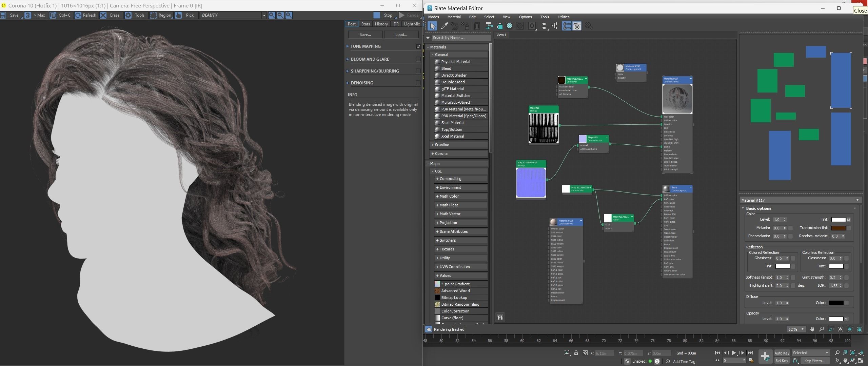This screenshot has width=868, height=366.
Task: Toggle Material/Map Browser panel icon
Action: coord(567,26)
